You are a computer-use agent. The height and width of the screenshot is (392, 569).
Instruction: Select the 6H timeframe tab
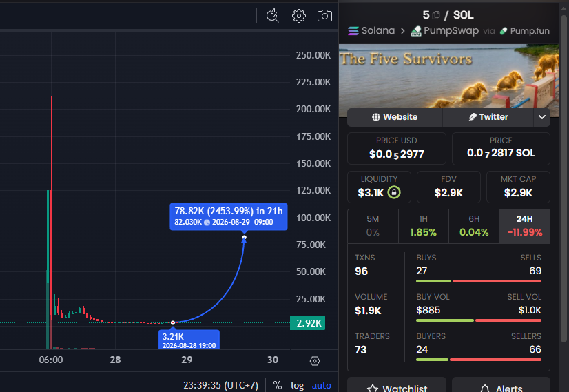click(474, 226)
